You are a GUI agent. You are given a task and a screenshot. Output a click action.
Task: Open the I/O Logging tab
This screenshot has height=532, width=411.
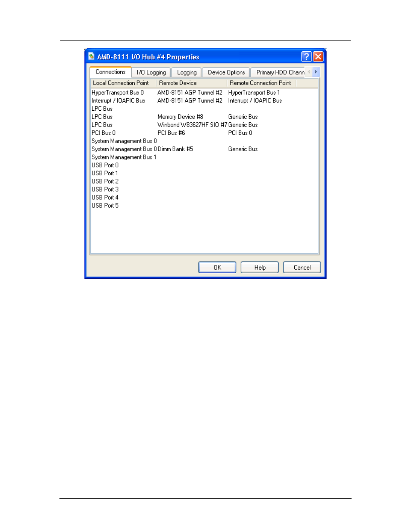point(151,72)
